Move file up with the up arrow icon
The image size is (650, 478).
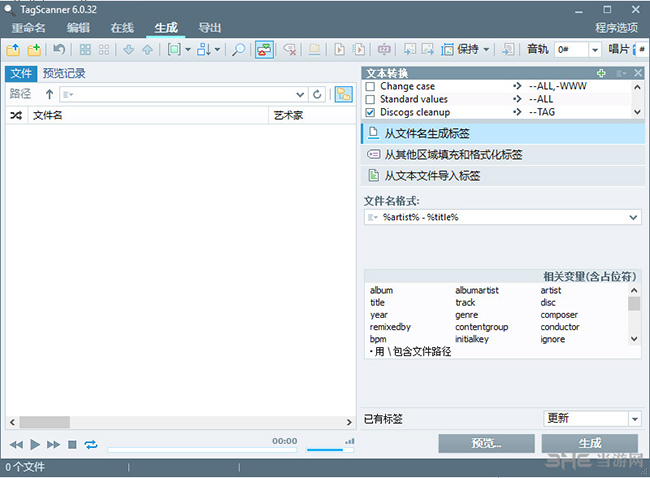[147, 50]
